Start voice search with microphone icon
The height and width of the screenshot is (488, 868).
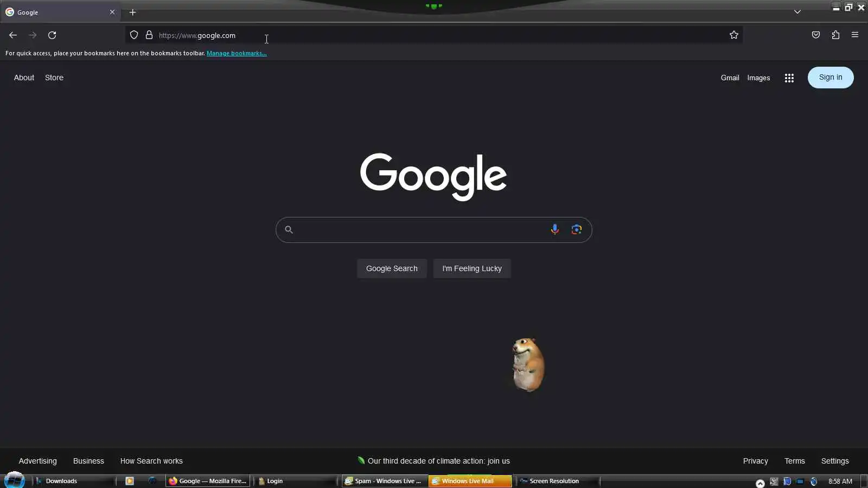(x=554, y=229)
